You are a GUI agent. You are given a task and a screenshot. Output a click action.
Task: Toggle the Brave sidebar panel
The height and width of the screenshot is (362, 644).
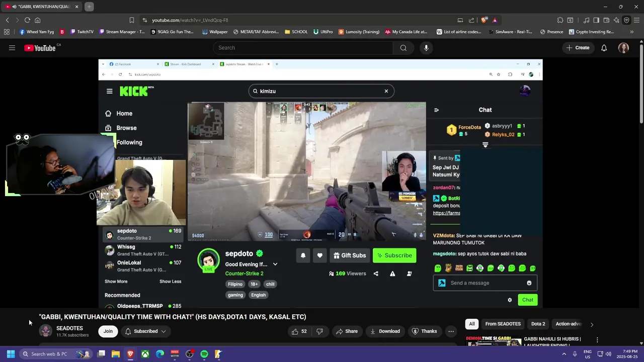click(x=596, y=20)
